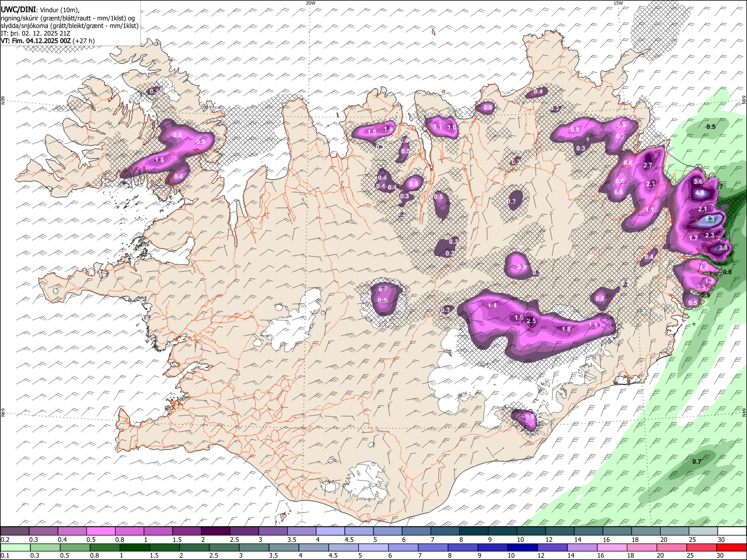Click black 0.5 label in northeastern rain area
The width and height of the screenshot is (747, 560).
711,127
